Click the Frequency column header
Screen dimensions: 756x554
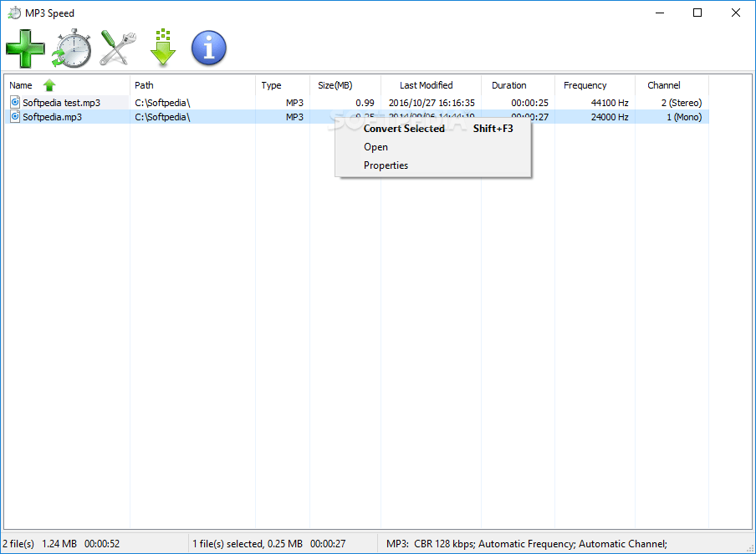click(585, 84)
